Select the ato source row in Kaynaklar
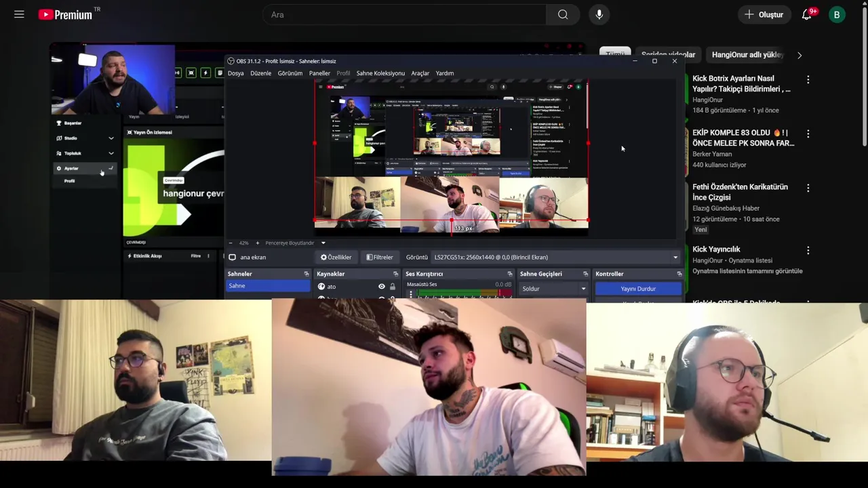 357,287
